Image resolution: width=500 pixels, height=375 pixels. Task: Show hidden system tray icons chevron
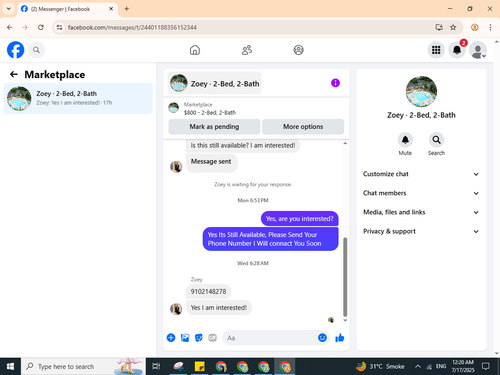418,366
